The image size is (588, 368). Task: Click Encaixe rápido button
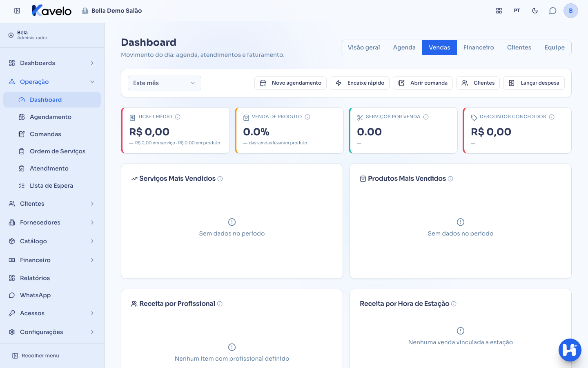click(360, 83)
